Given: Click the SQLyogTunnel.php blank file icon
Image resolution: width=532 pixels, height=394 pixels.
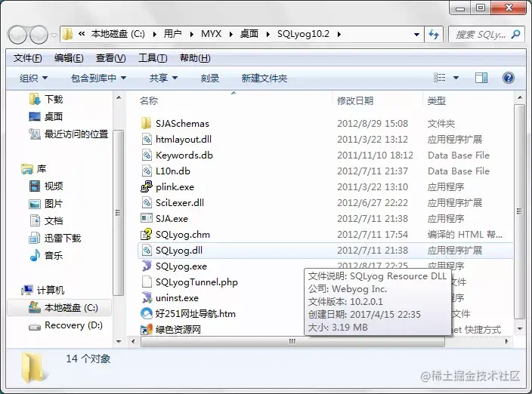Looking at the screenshot, I should [147, 282].
